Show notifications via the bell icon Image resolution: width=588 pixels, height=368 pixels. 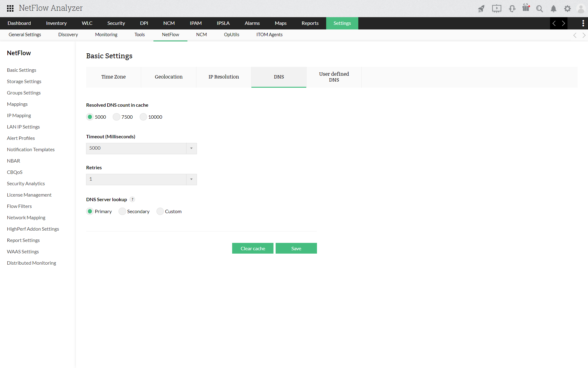553,9
